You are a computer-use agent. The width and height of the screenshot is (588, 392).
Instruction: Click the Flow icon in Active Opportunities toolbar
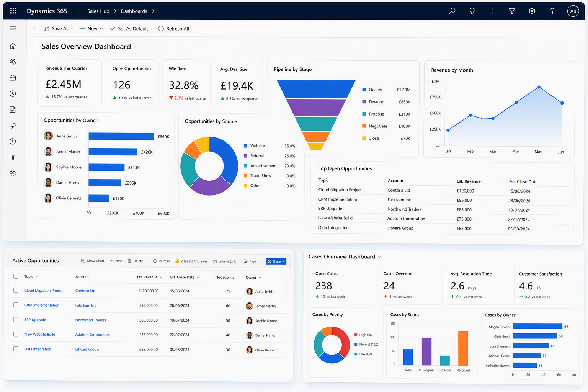[x=246, y=261]
